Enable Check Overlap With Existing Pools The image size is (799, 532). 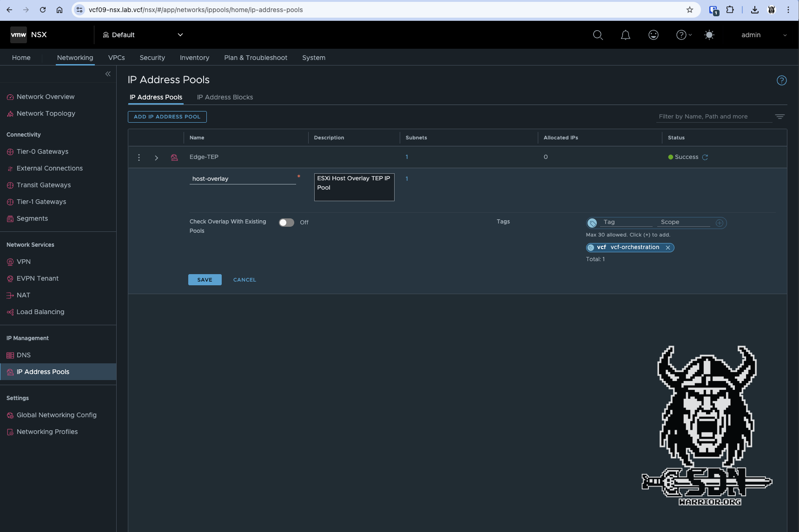tap(286, 223)
